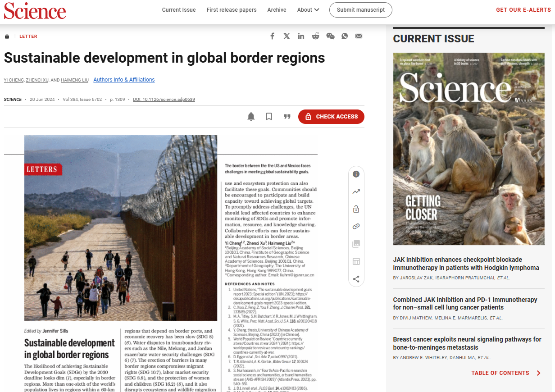Share article on Facebook
Viewport: 555px width, 392px height.
coord(272,36)
